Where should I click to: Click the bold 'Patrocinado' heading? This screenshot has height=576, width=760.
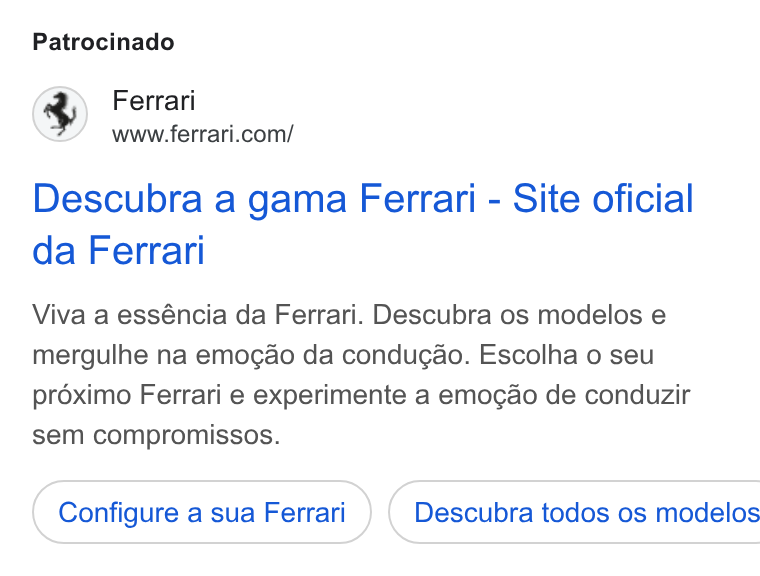[x=103, y=42]
